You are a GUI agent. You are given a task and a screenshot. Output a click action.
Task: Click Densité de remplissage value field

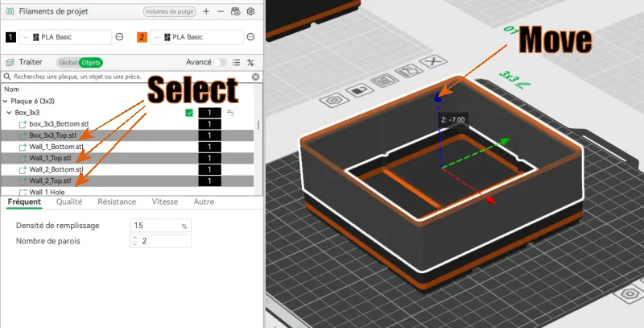(x=160, y=226)
